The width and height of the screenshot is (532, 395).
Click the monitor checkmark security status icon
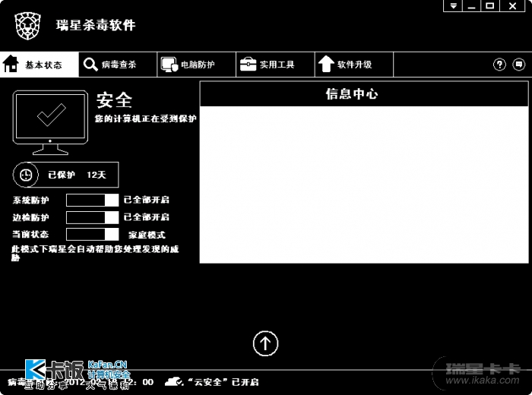point(50,122)
